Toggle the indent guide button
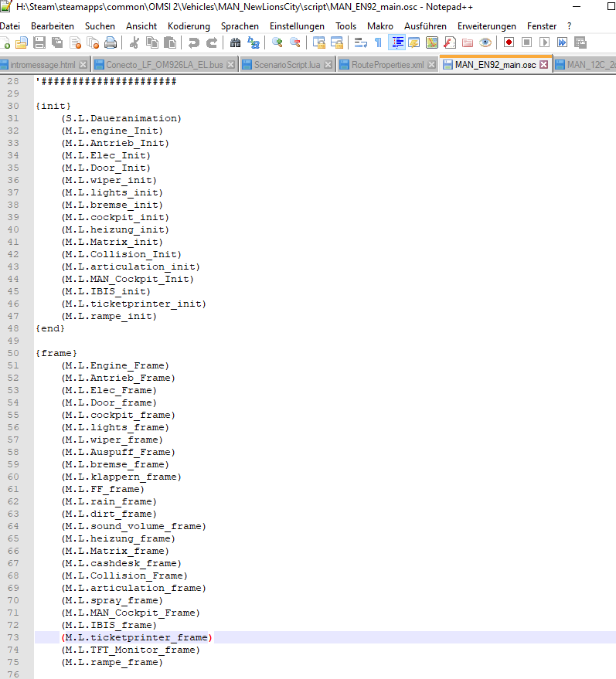Screen dimensions: 616x679 [397, 42]
